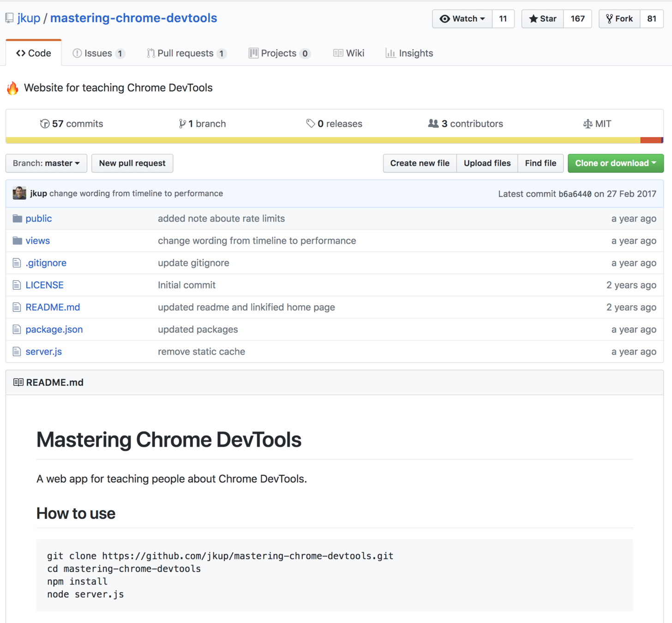
Task: Click the forks count 81
Action: (652, 18)
